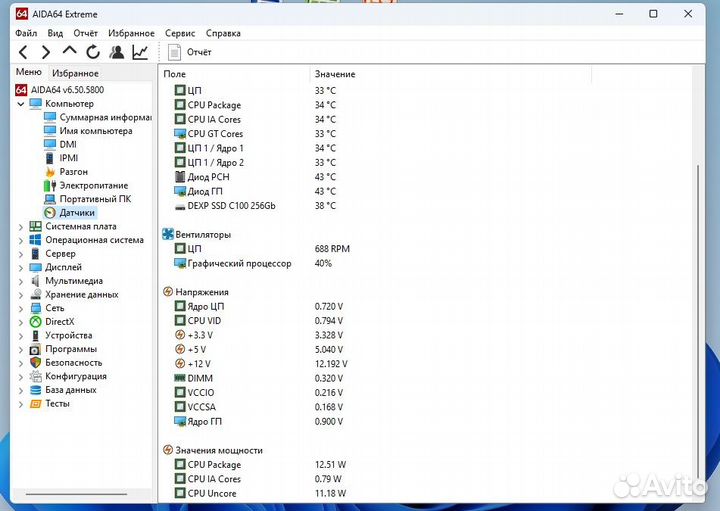The image size is (720, 511).
Task: Open the Сервис menu
Action: coord(180,33)
